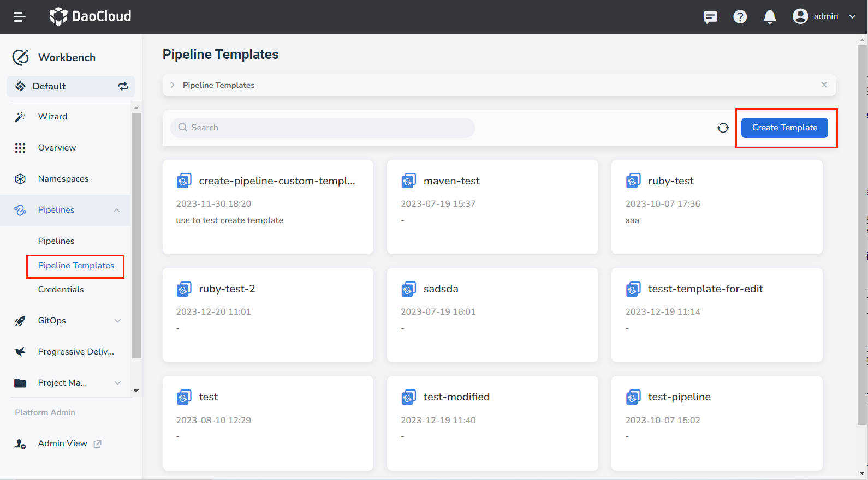This screenshot has width=868, height=480.
Task: Open the notifications bell
Action: point(770,17)
